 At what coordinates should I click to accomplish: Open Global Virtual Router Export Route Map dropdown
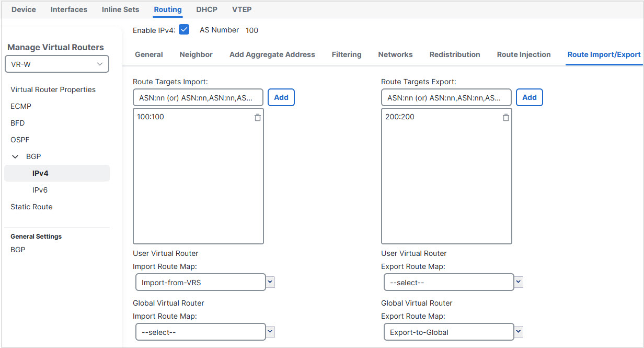pos(519,332)
